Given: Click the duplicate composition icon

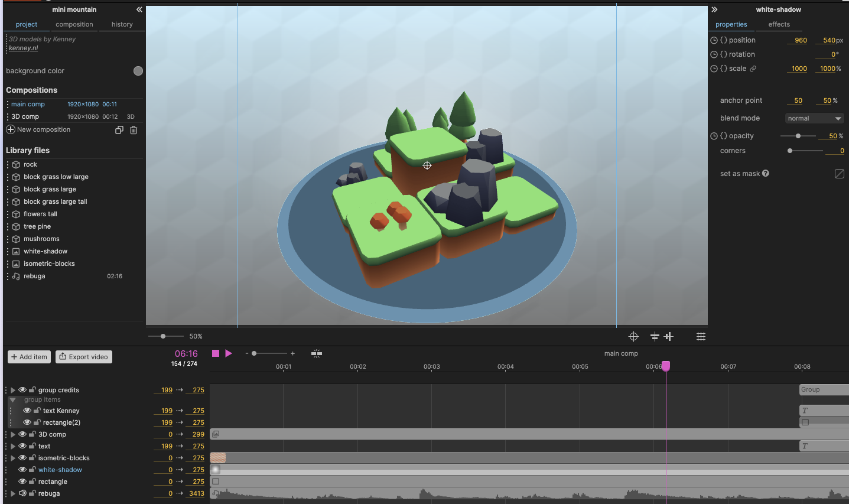Looking at the screenshot, I should [119, 130].
